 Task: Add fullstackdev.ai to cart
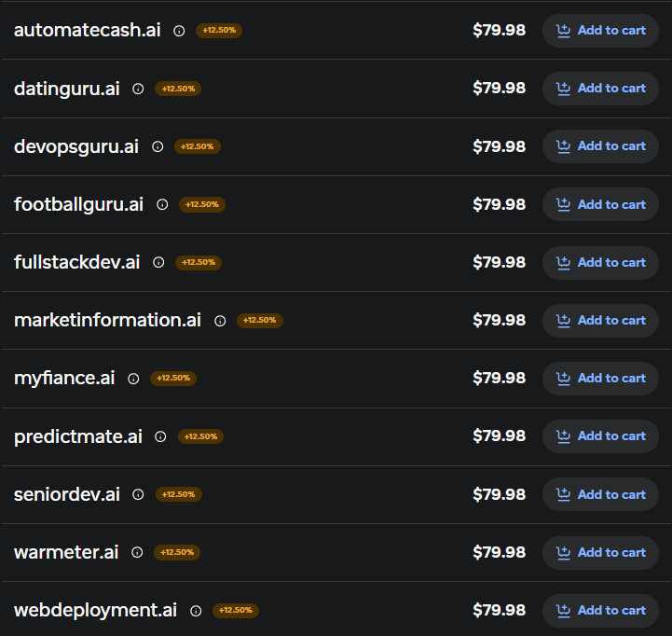(600, 262)
